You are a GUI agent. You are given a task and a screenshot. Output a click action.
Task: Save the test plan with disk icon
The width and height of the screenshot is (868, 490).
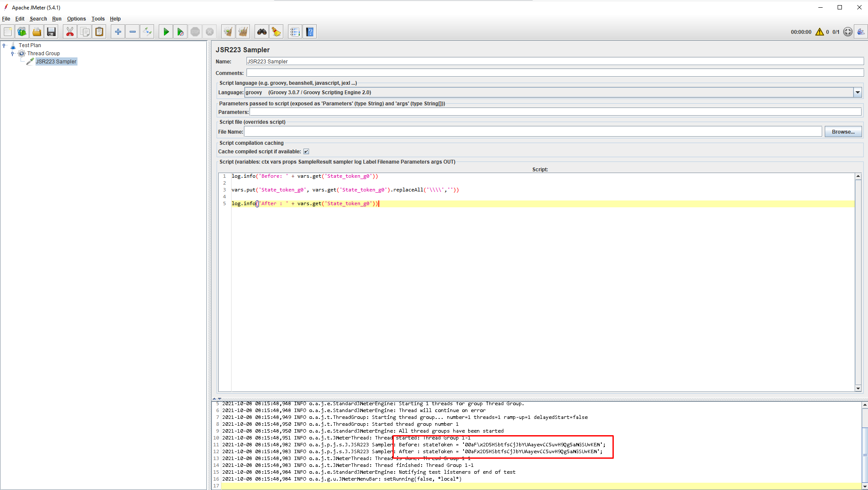point(51,32)
